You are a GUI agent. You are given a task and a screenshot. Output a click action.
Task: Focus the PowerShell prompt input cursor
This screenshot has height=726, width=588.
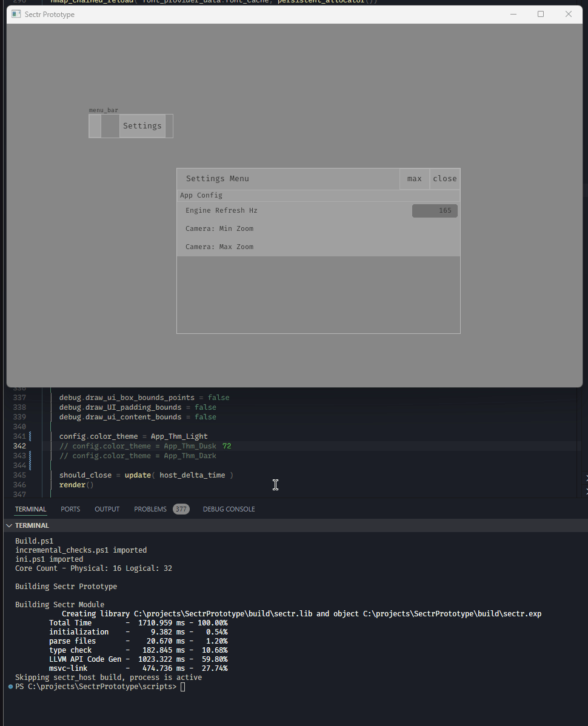point(183,687)
